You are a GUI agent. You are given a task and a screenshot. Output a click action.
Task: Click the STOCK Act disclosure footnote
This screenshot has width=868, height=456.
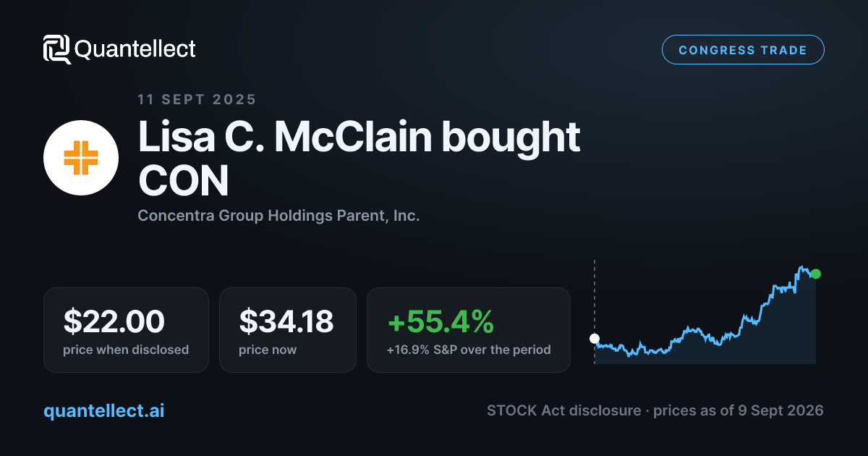(655, 410)
